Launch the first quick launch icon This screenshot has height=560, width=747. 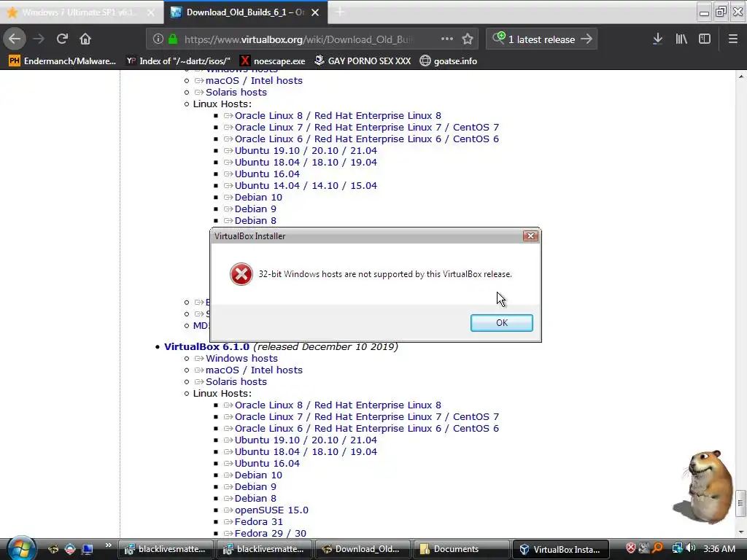53,549
